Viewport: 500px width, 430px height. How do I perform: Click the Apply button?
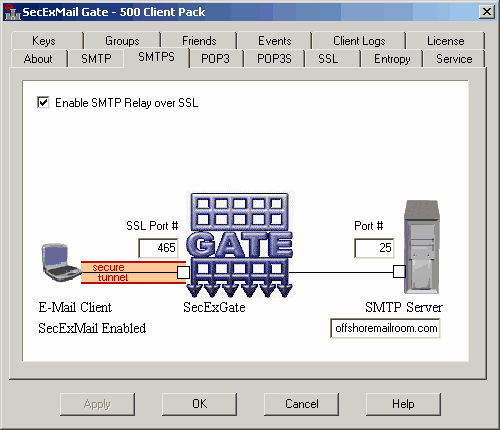[x=97, y=404]
